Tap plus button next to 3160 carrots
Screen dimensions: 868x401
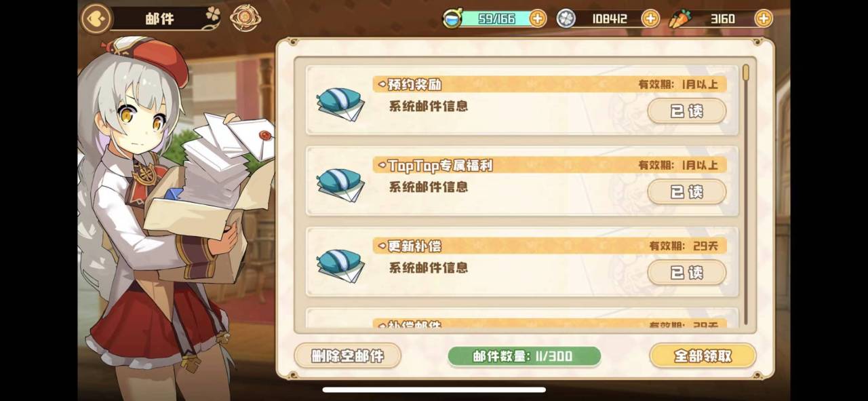[x=764, y=18]
